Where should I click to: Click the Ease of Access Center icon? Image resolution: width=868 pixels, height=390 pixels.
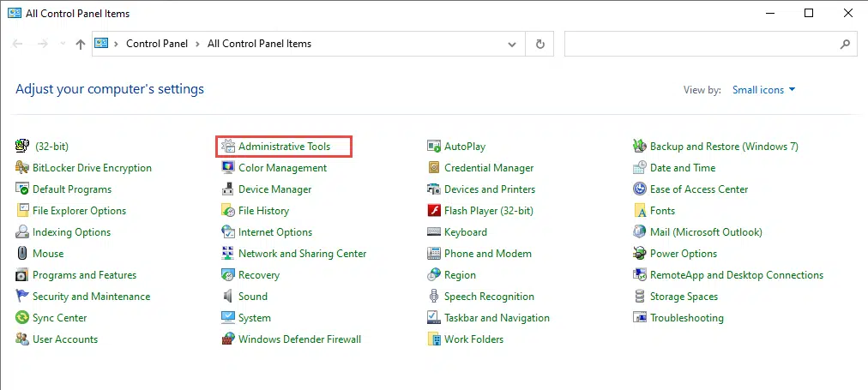(x=640, y=189)
